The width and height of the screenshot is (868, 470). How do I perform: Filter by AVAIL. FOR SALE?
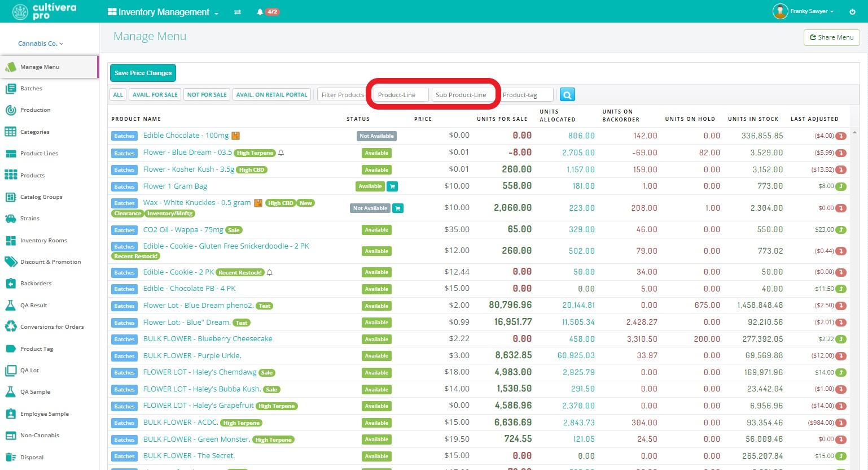coord(155,95)
